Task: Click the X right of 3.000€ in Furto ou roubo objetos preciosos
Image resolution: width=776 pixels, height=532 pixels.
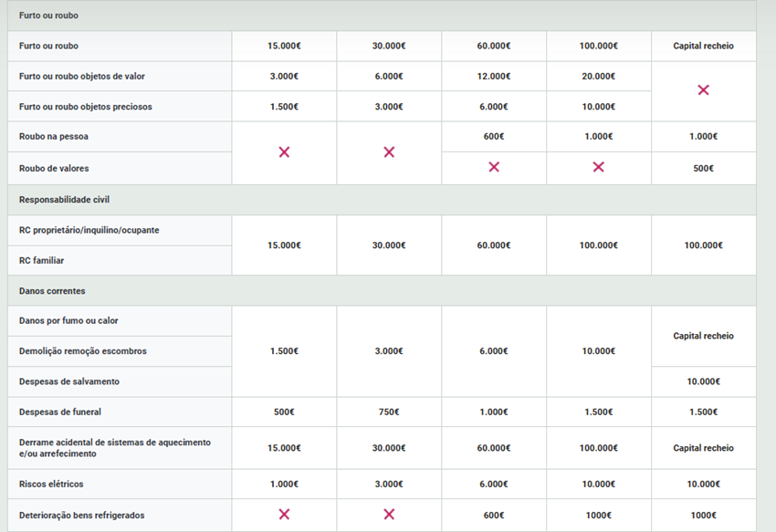Action: pyautogui.click(x=703, y=90)
